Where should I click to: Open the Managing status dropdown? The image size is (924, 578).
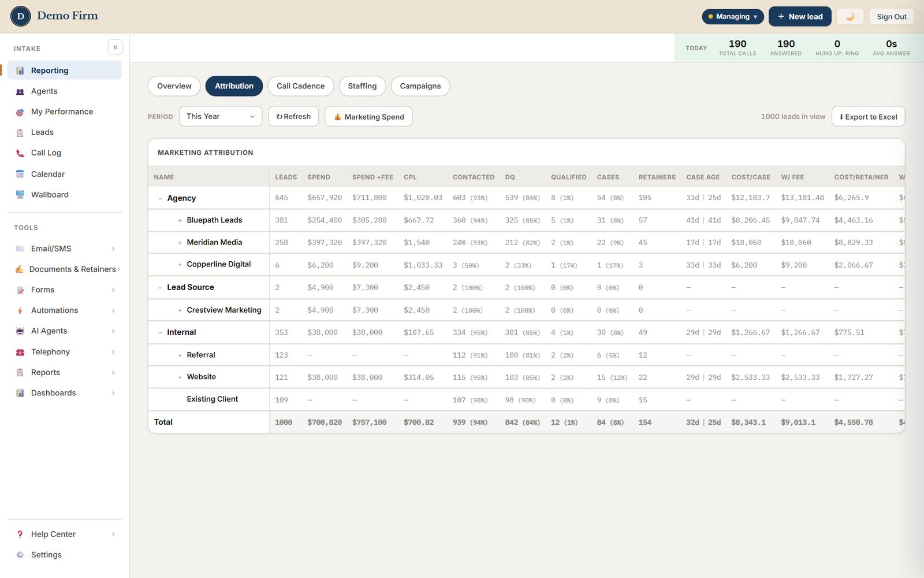[x=733, y=17]
